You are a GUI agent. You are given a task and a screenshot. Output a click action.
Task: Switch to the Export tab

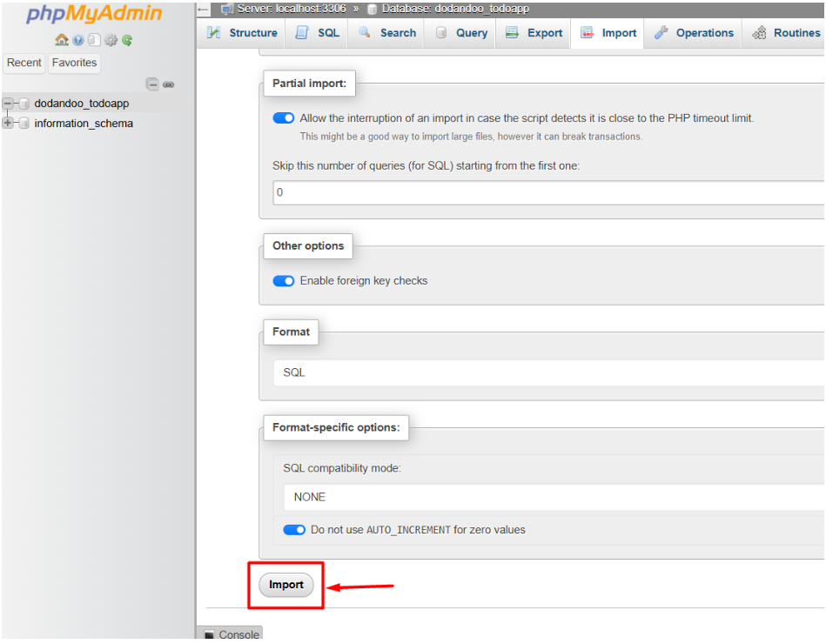534,33
